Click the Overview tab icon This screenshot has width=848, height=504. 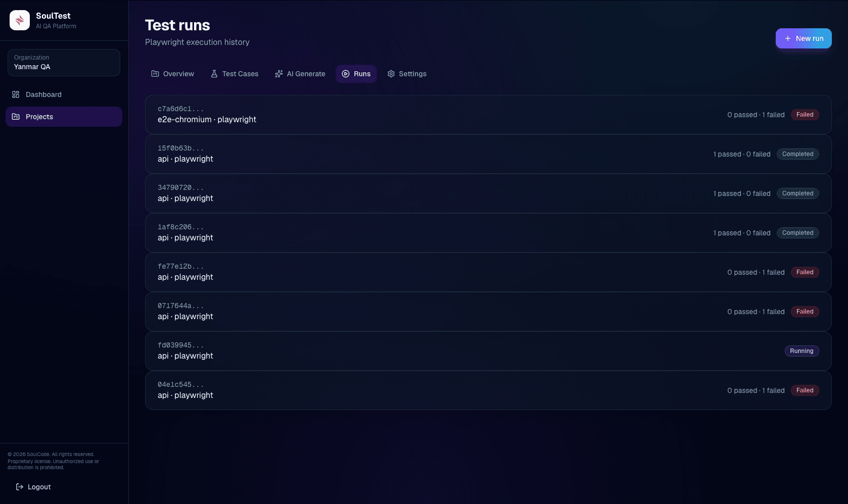click(155, 74)
